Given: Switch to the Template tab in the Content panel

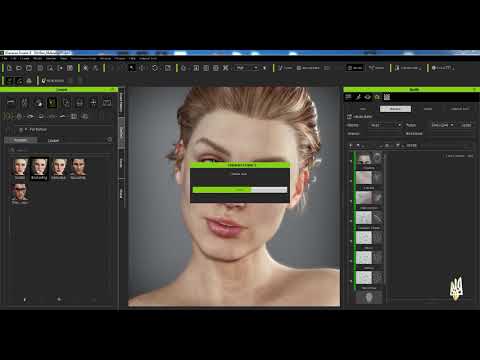Looking at the screenshot, I should 21,140.
